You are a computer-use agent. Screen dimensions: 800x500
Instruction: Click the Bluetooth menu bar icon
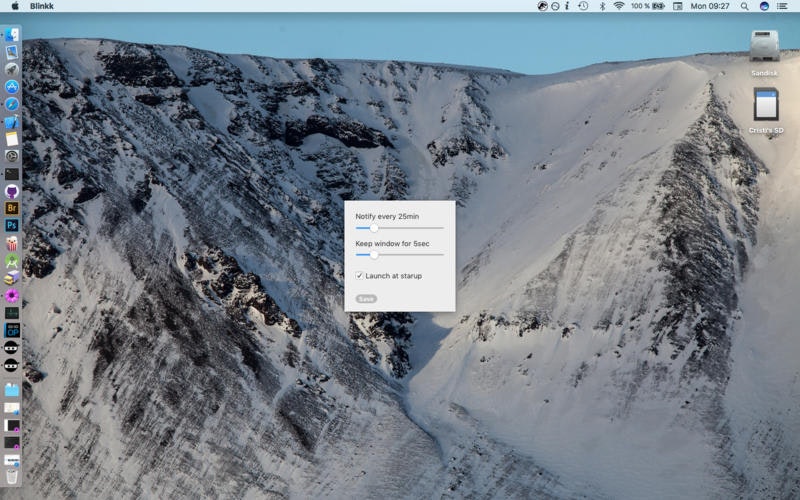click(602, 6)
